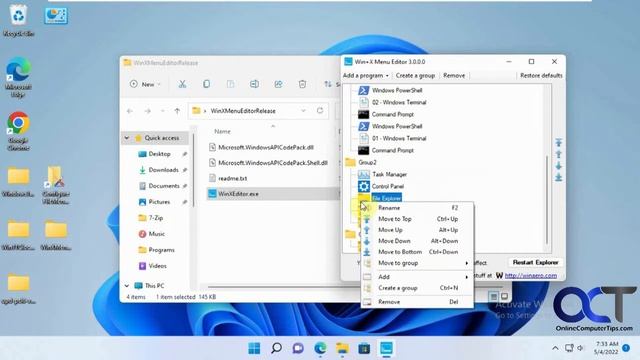This screenshot has width=640, height=360.
Task: Choose Move to Top in context menu
Action: coord(417,219)
